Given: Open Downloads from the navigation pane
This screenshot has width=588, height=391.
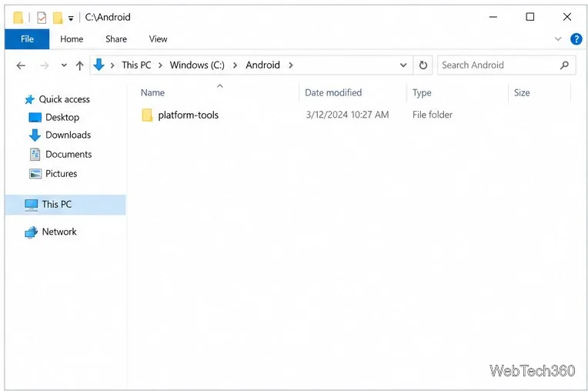Looking at the screenshot, I should (x=68, y=135).
